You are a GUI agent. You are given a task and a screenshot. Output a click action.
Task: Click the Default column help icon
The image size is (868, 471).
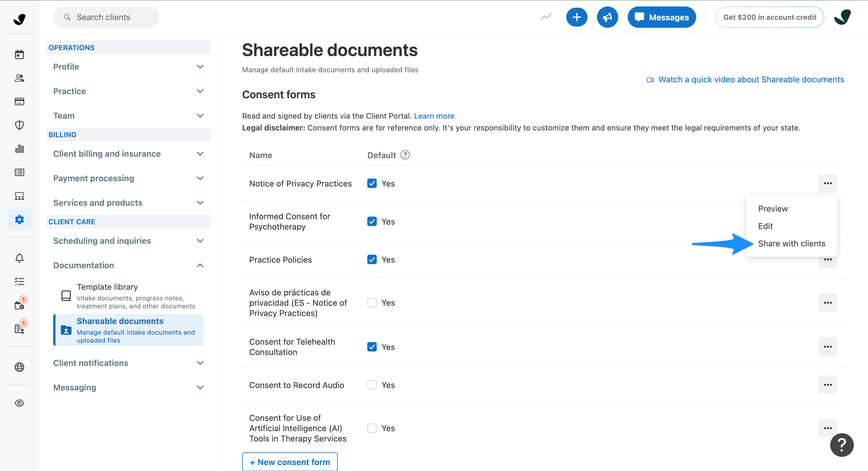click(405, 155)
